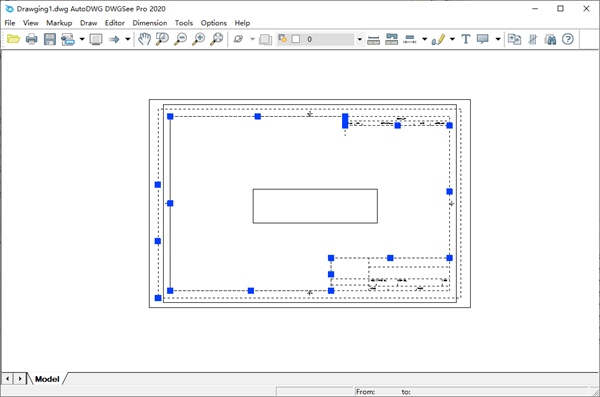Click the rectangle in drawing center
The image size is (600, 397).
click(315, 206)
